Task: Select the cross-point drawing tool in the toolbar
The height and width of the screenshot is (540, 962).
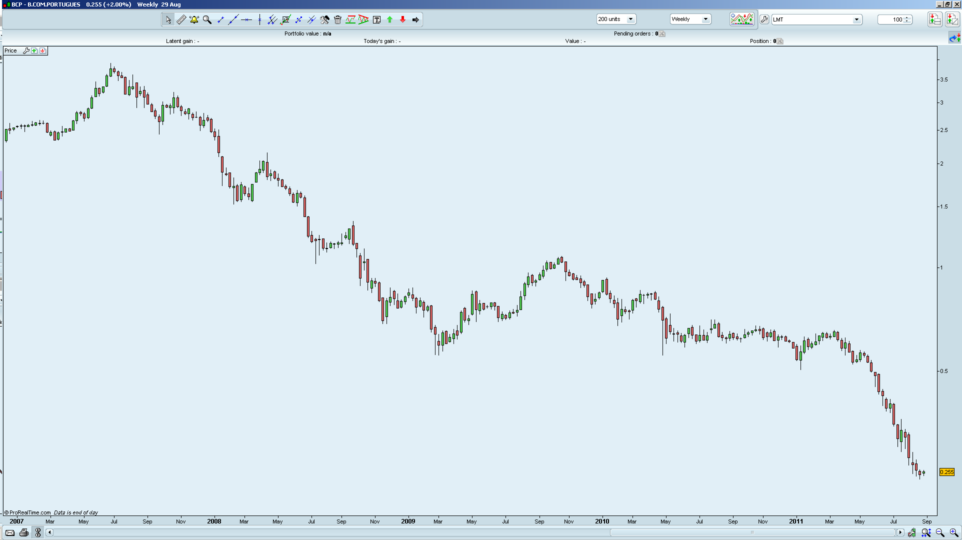Action: click(x=299, y=20)
